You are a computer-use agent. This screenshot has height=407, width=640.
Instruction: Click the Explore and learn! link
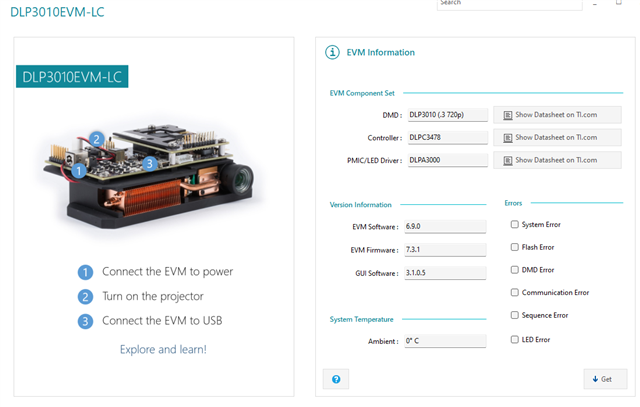163,349
